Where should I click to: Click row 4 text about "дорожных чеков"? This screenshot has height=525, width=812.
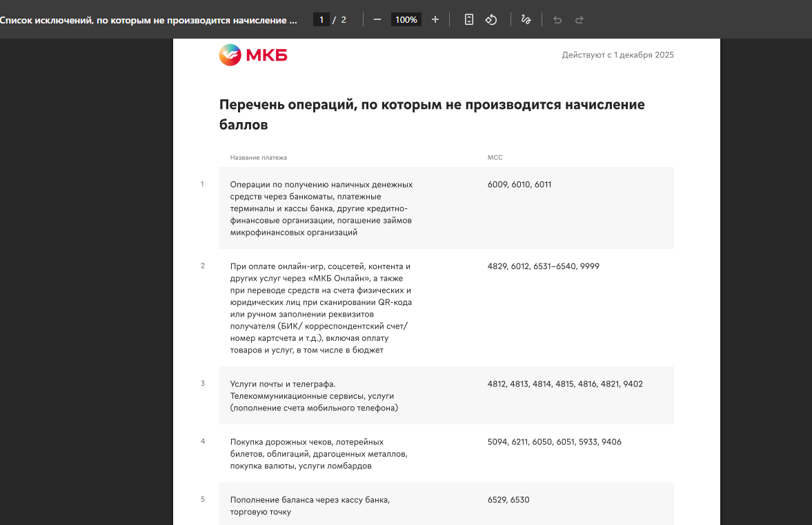click(306, 442)
